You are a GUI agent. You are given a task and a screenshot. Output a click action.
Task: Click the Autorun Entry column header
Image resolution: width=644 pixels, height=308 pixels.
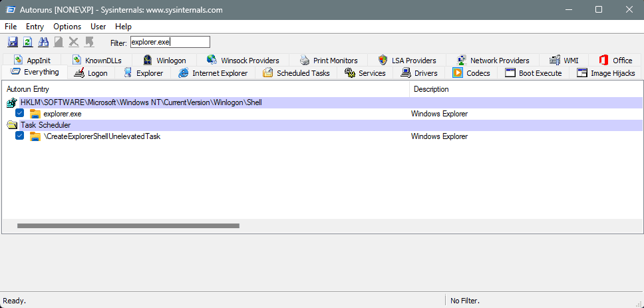click(x=206, y=89)
